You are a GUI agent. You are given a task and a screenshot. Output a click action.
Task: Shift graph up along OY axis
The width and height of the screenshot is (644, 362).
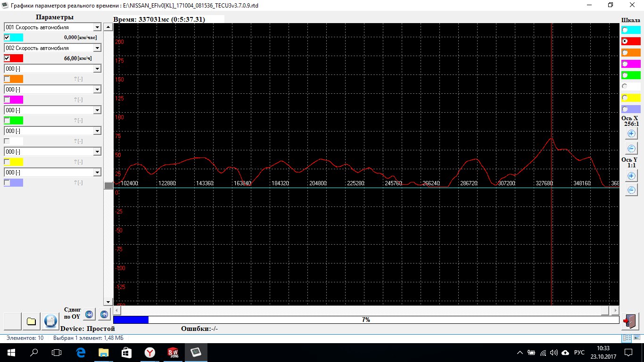(x=104, y=314)
